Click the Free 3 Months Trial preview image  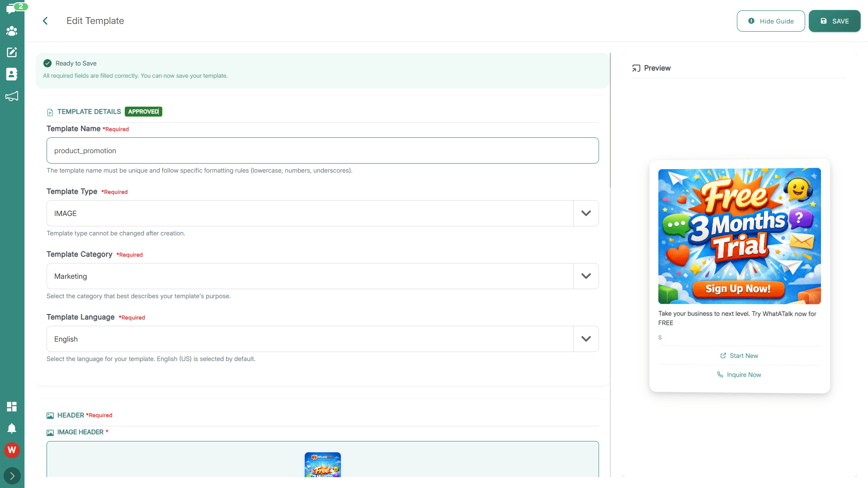click(x=740, y=236)
